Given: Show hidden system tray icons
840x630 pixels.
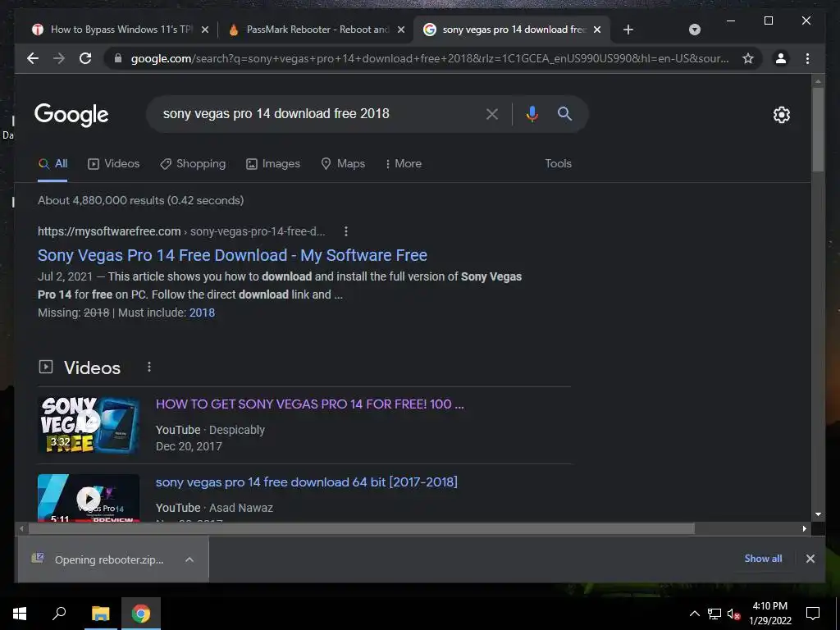Looking at the screenshot, I should [694, 614].
